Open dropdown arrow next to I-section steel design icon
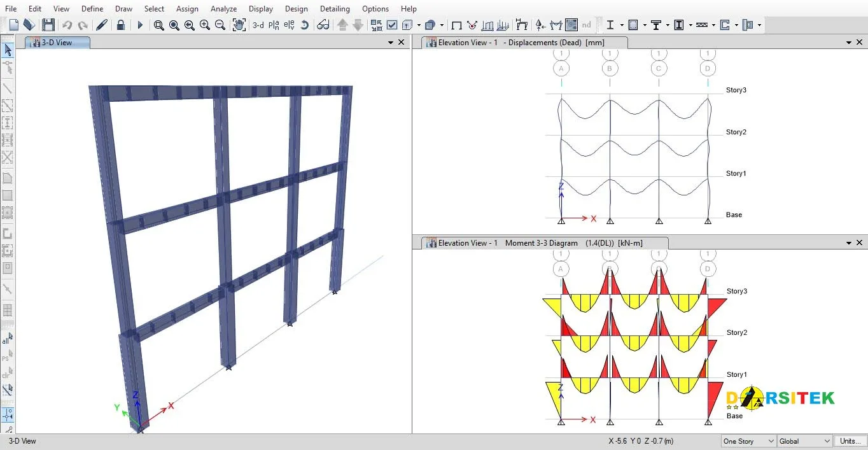Image resolution: width=868 pixels, height=450 pixels. tap(621, 25)
